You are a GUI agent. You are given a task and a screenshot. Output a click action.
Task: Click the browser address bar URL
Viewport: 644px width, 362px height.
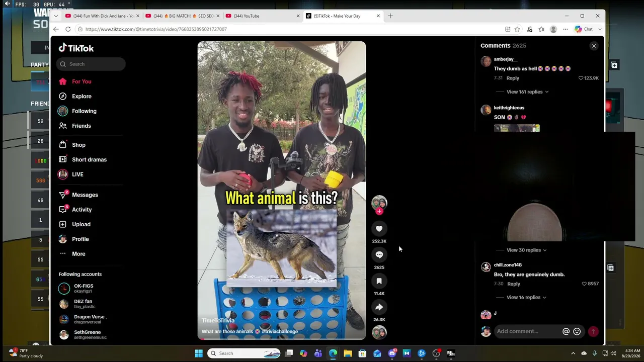(x=156, y=29)
